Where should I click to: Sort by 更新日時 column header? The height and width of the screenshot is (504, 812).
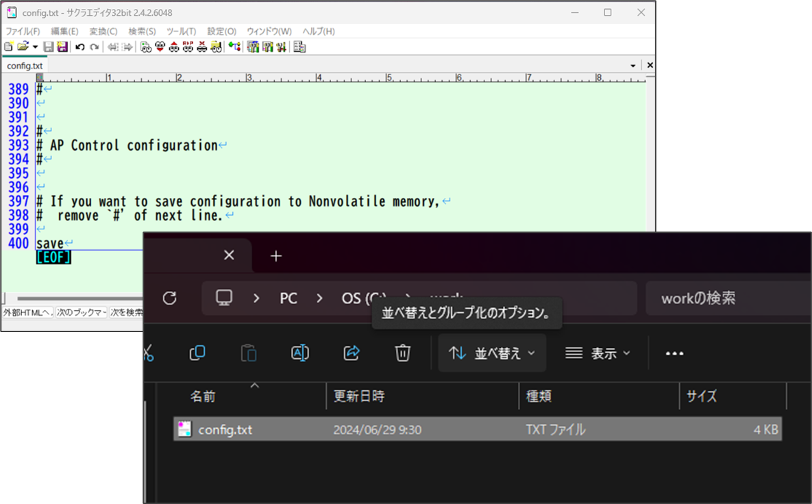(423, 396)
